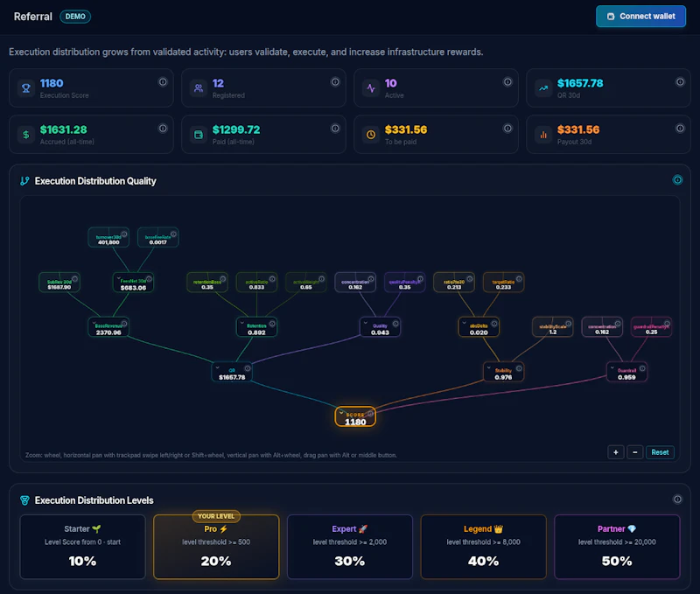
Task: Click the YOUR LEVEL badge
Action: [x=216, y=516]
